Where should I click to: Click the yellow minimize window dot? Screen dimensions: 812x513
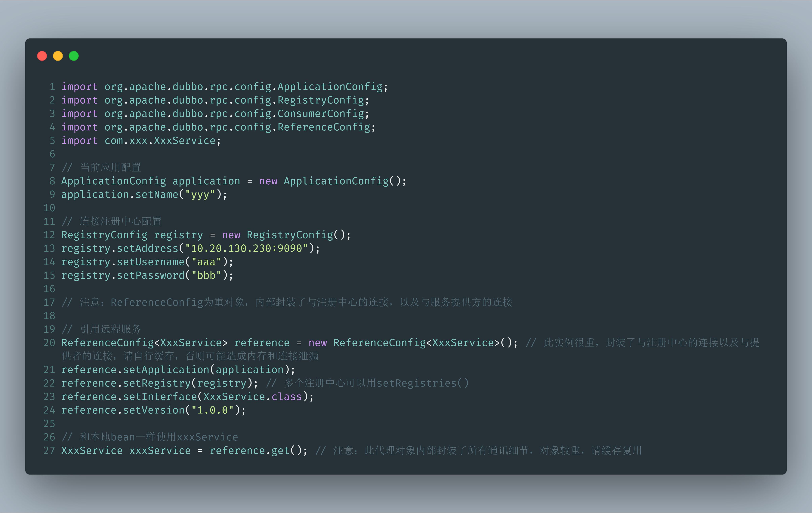58,56
